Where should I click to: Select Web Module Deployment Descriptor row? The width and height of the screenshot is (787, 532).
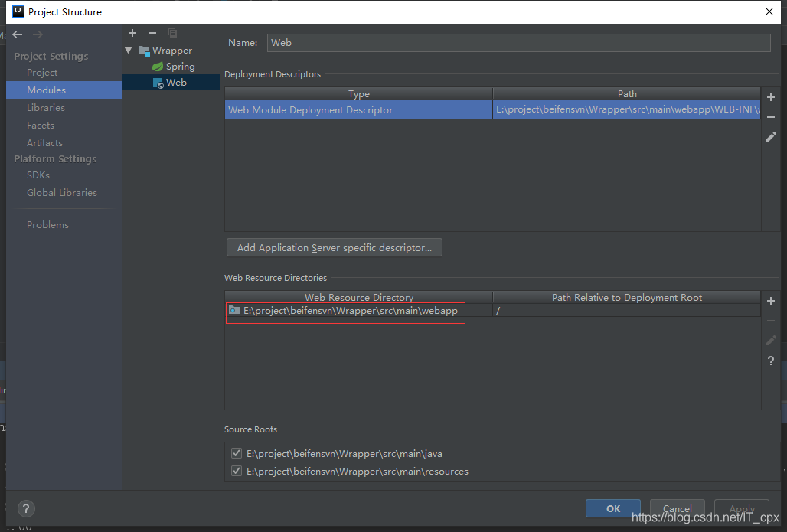(492, 109)
